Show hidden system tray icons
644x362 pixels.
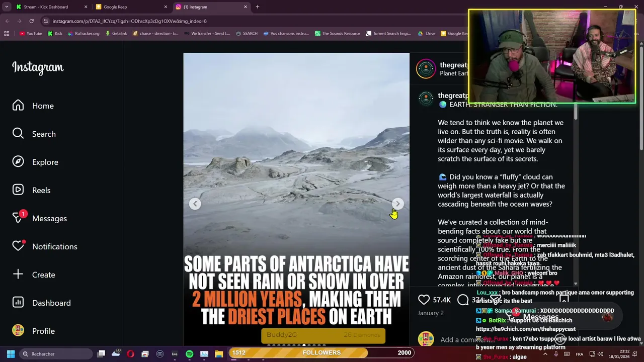click(545, 354)
